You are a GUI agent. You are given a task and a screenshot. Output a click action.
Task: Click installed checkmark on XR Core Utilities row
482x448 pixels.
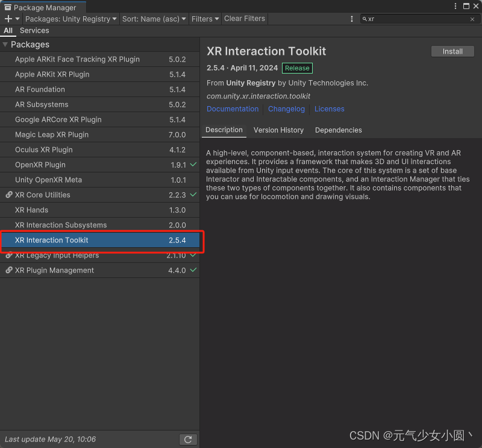(x=193, y=195)
